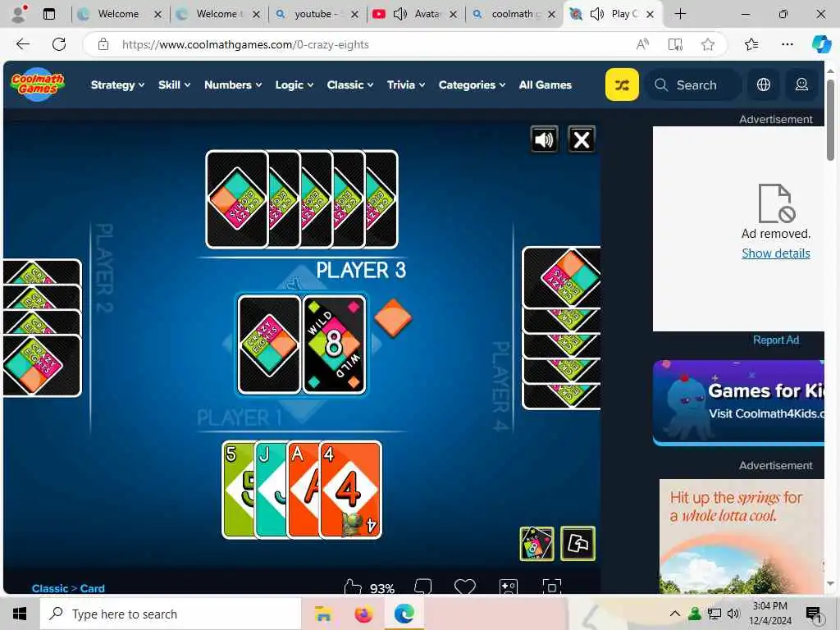
Task: Click the Card breadcrumb link
Action: 92,588
